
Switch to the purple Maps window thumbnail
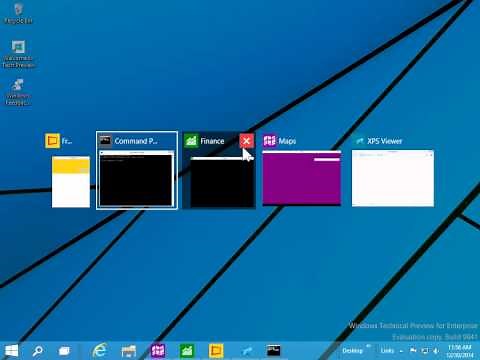[x=302, y=178]
